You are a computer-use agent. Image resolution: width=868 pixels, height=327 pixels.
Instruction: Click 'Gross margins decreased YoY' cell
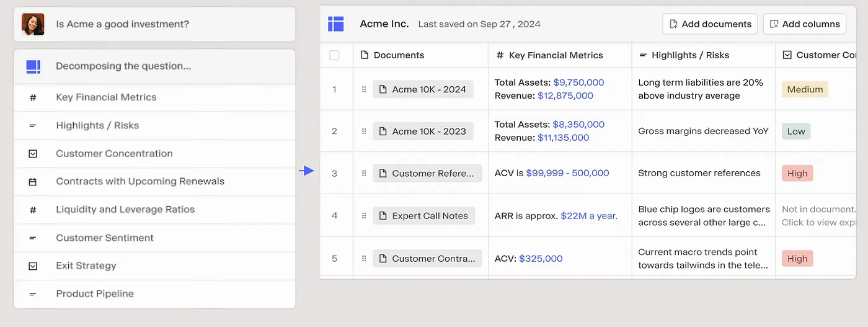click(x=703, y=132)
